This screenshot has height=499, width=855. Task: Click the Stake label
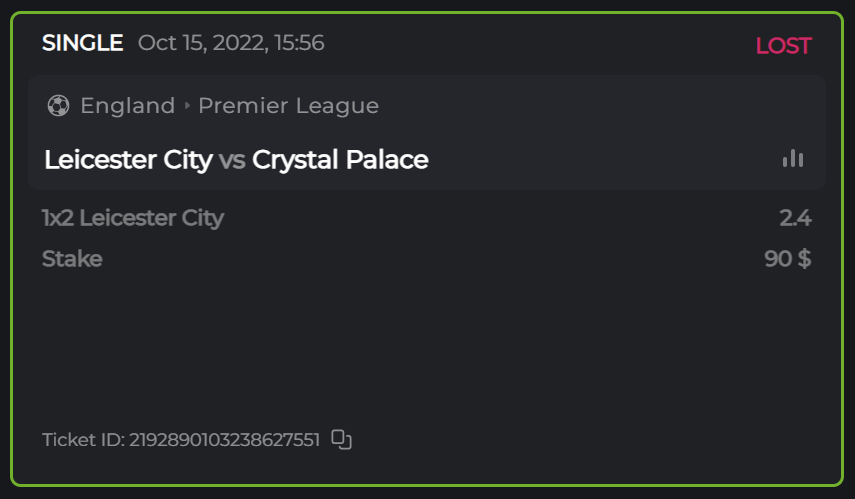pyautogui.click(x=72, y=259)
